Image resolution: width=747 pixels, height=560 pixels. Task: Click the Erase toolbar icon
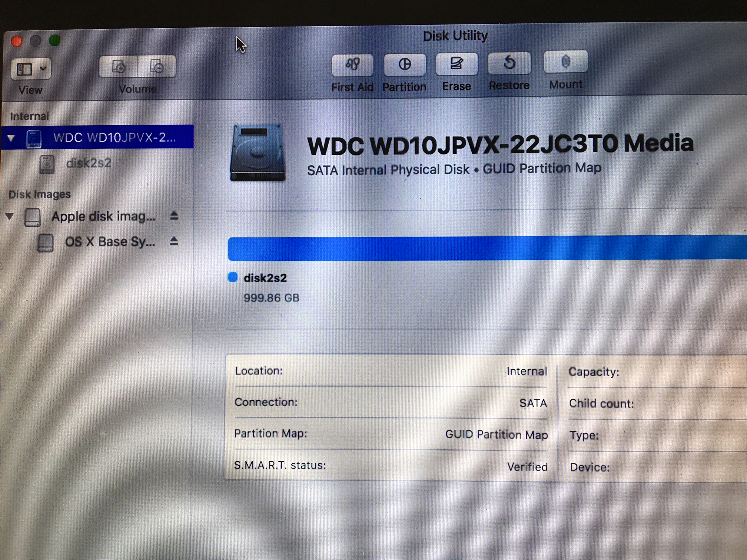pos(456,64)
